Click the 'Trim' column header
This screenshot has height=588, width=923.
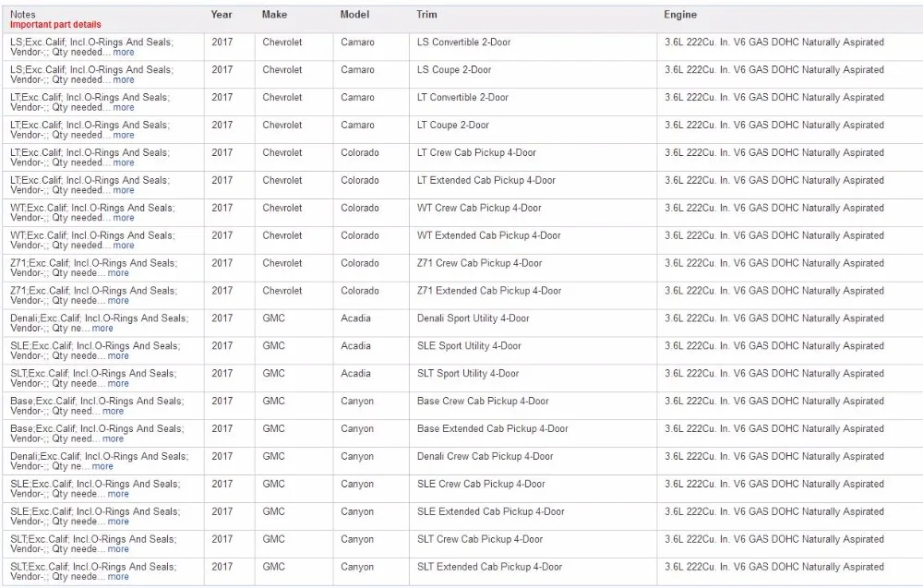tap(426, 15)
